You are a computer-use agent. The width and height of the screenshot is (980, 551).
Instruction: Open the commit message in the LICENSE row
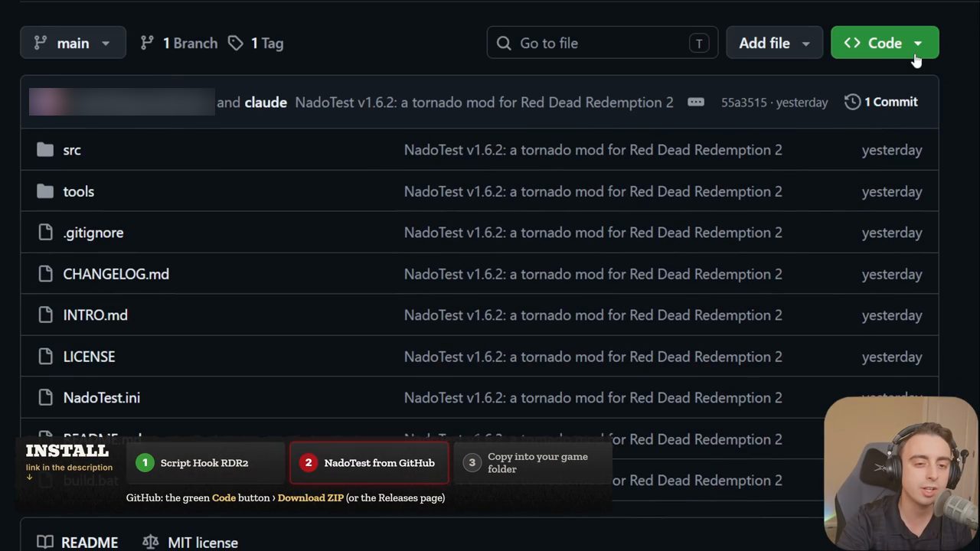click(593, 357)
